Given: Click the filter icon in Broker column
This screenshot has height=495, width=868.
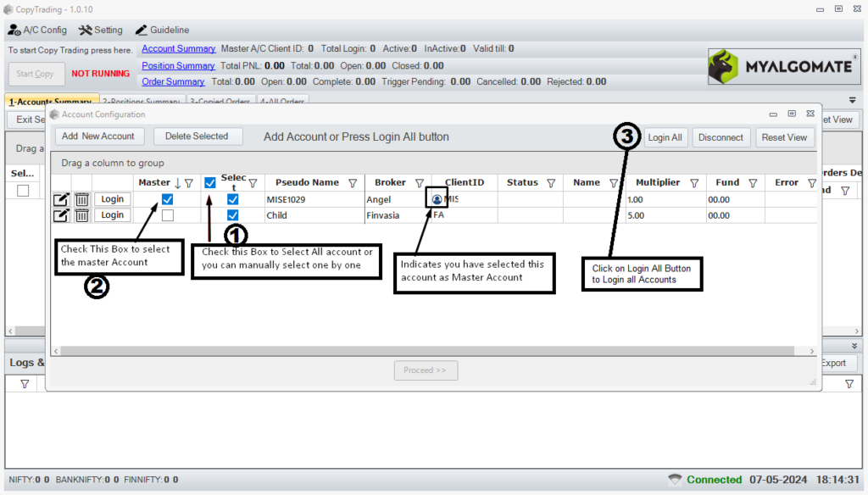Looking at the screenshot, I should click(419, 183).
